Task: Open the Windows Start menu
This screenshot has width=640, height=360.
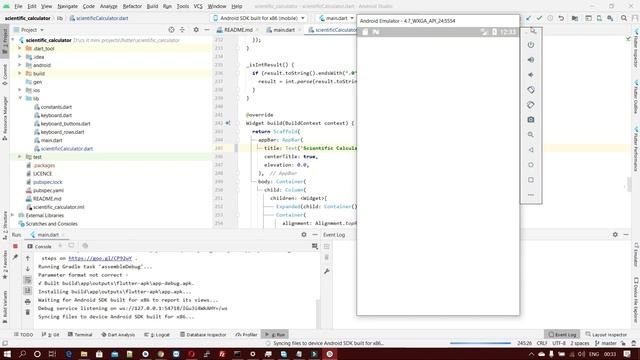Action: pos(7,354)
